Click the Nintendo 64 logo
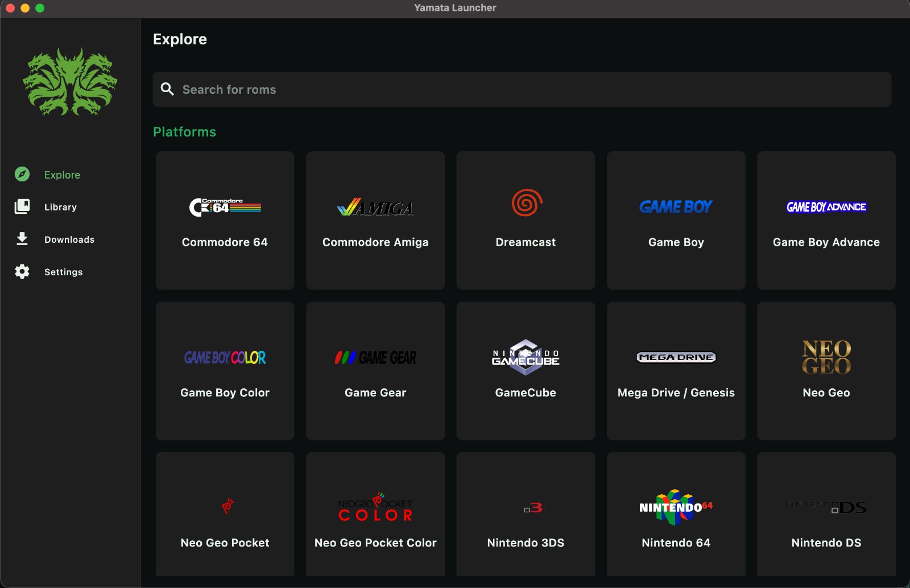 [676, 507]
